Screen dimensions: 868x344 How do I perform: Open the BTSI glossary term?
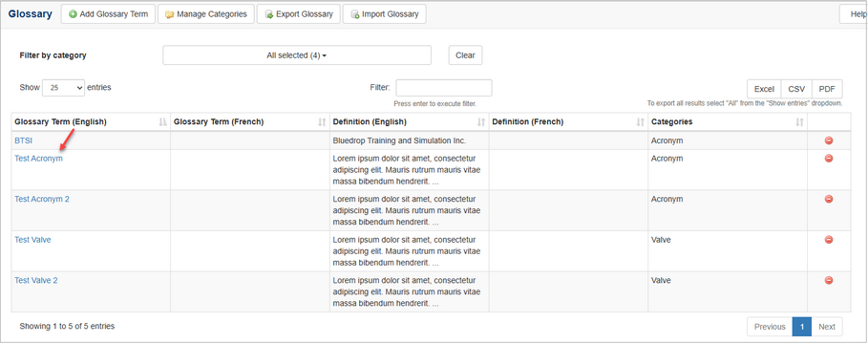pos(23,140)
